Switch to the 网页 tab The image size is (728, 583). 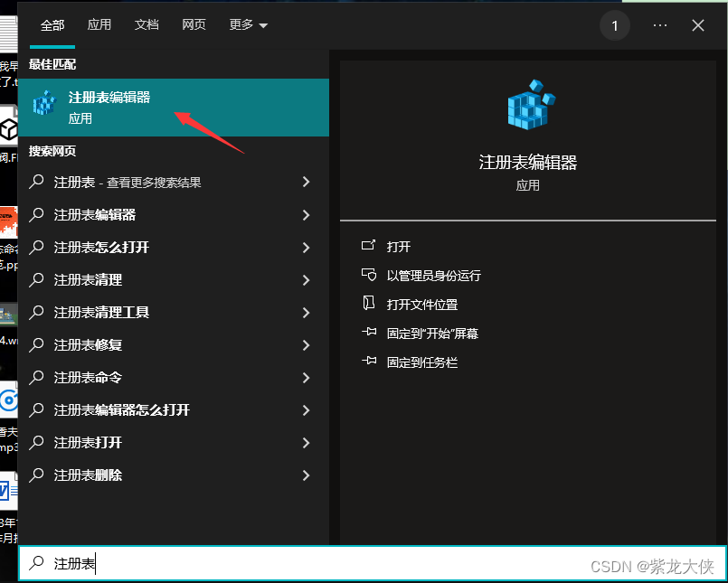pos(194,24)
